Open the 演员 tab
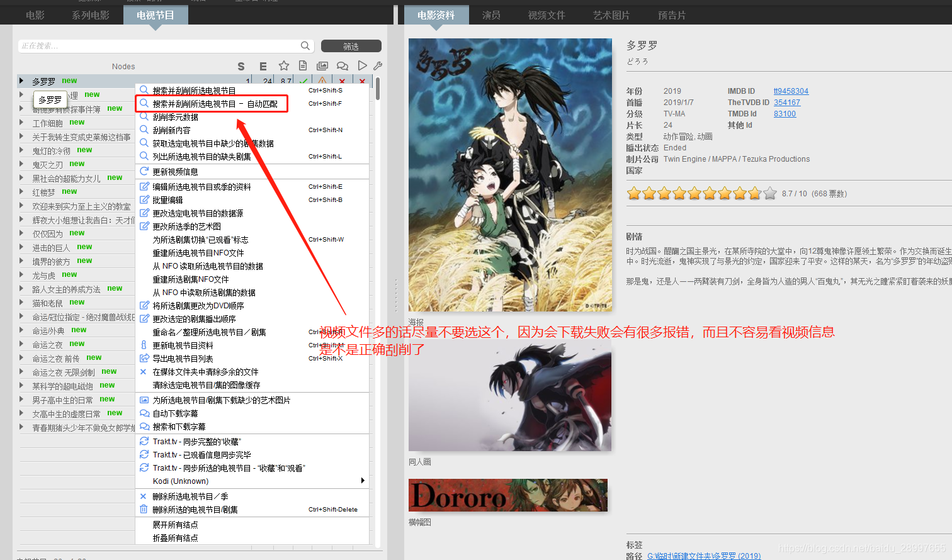 (491, 15)
